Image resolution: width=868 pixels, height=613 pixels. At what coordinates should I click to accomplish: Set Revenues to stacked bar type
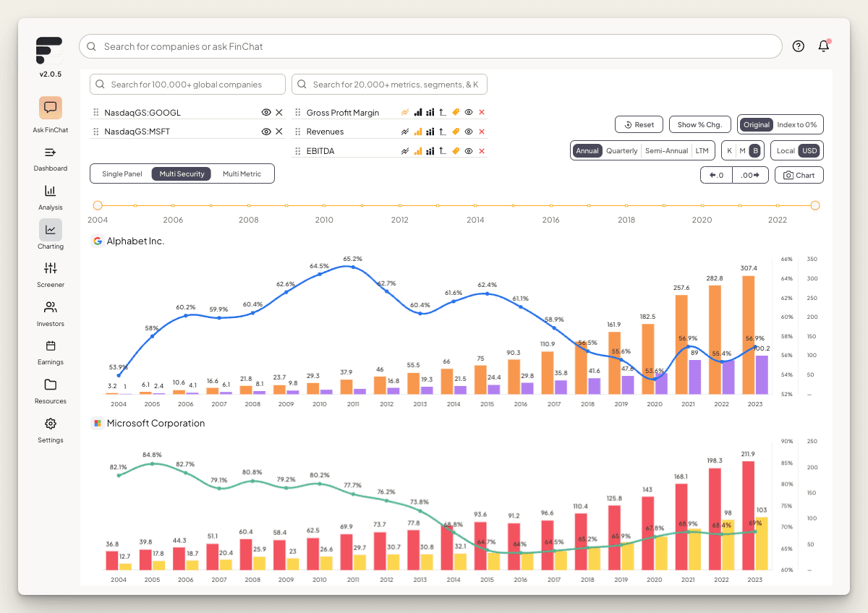pos(430,132)
